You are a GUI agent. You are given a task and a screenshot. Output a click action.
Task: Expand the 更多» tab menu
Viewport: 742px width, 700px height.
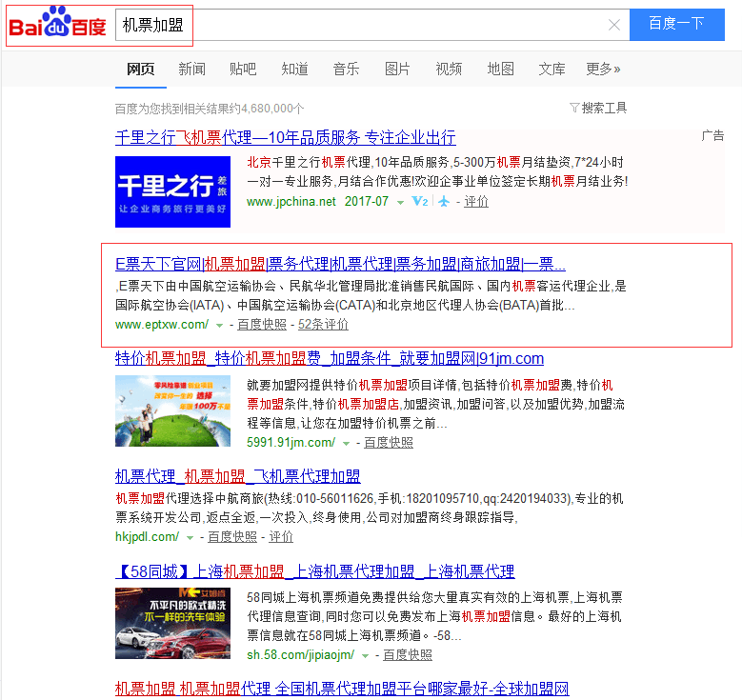[x=603, y=69]
